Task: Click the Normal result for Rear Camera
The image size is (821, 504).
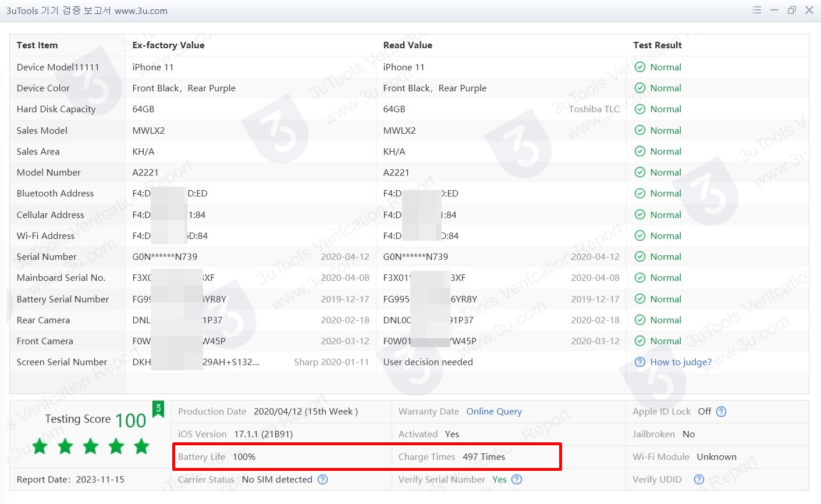Action: pyautogui.click(x=666, y=320)
